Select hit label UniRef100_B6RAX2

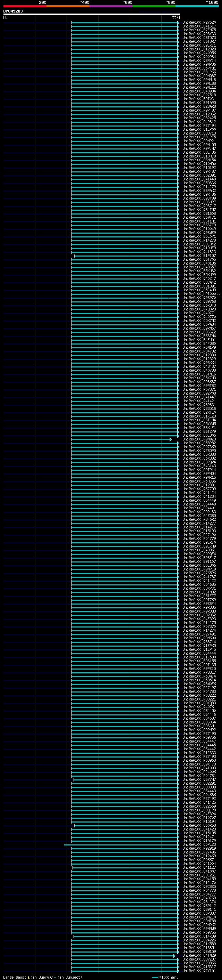click(199, 191)
